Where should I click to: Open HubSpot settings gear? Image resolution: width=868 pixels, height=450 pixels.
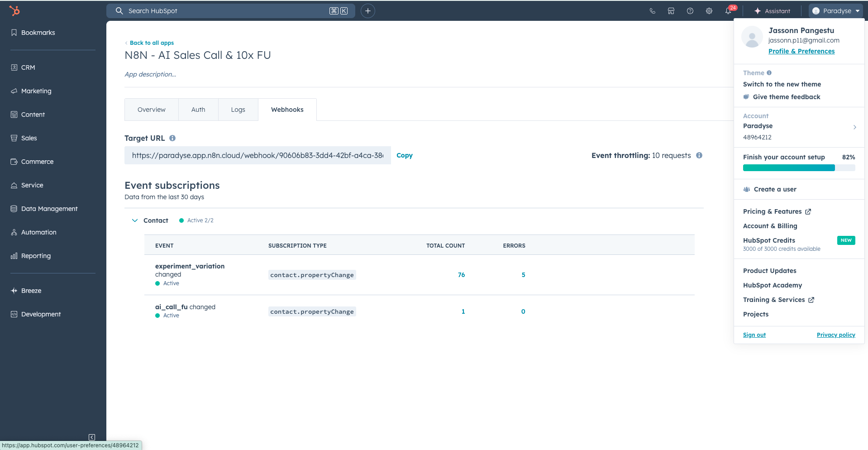709,11
